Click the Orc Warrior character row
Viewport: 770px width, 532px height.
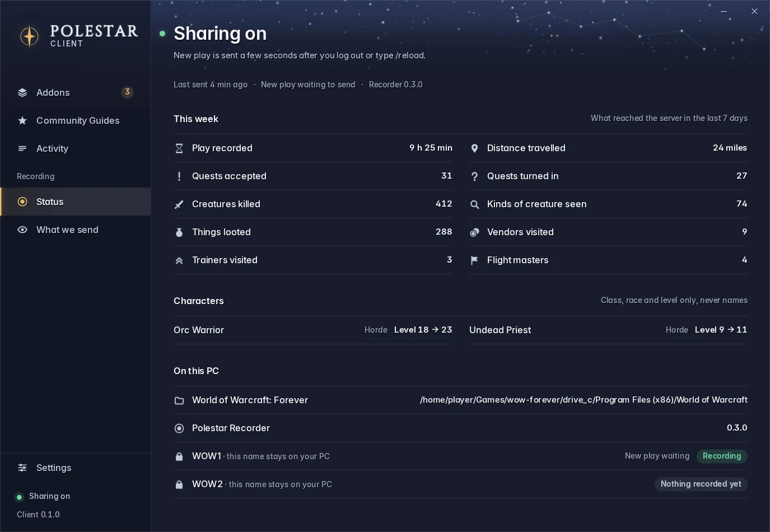(x=312, y=330)
